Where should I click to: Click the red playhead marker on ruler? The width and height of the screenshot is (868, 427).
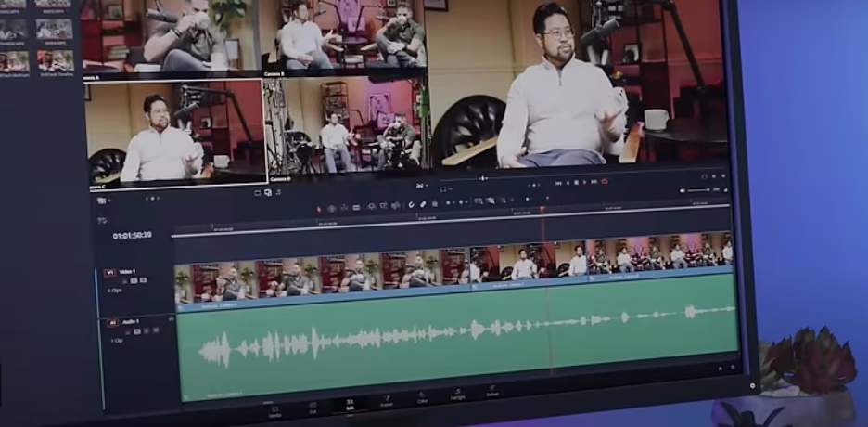click(x=542, y=210)
